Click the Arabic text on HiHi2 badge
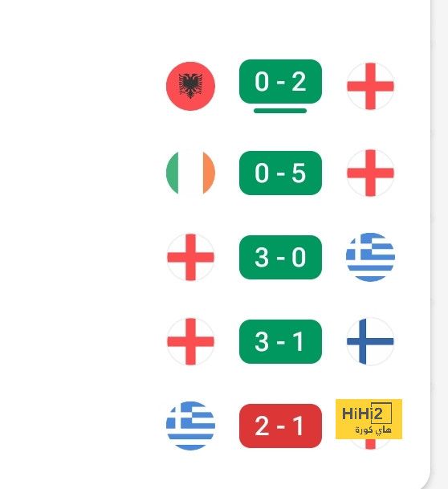448x489 pixels. tap(373, 430)
